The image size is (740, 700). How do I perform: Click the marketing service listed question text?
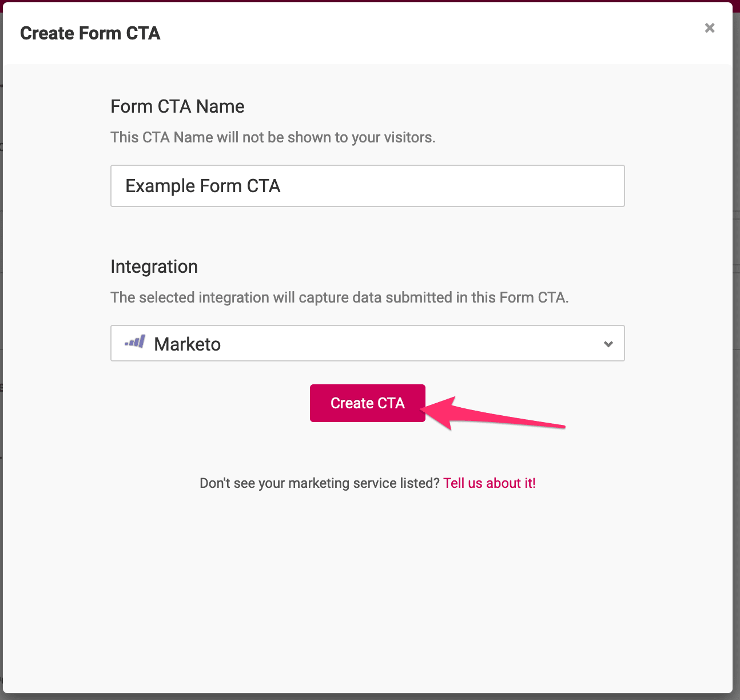pyautogui.click(x=320, y=483)
